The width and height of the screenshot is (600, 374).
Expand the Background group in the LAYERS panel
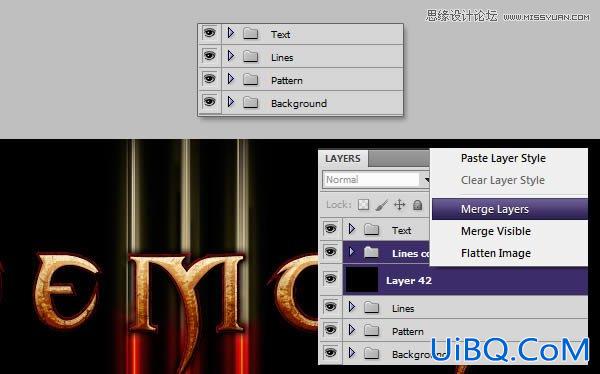pyautogui.click(x=352, y=353)
